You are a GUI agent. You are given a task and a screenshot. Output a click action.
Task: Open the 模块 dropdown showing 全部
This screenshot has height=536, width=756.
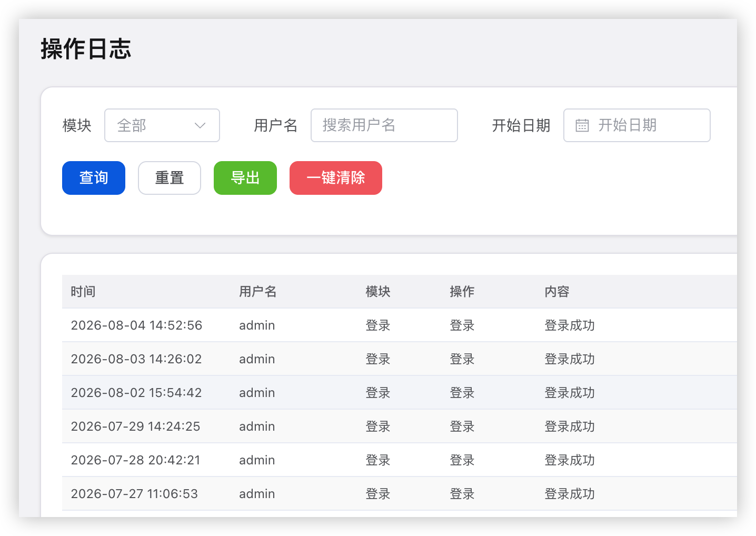162,125
